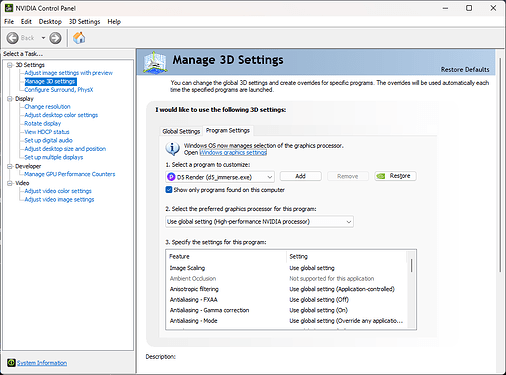Click the NVIDIA Control Panel title icon
506x375 pixels.
[9, 8]
